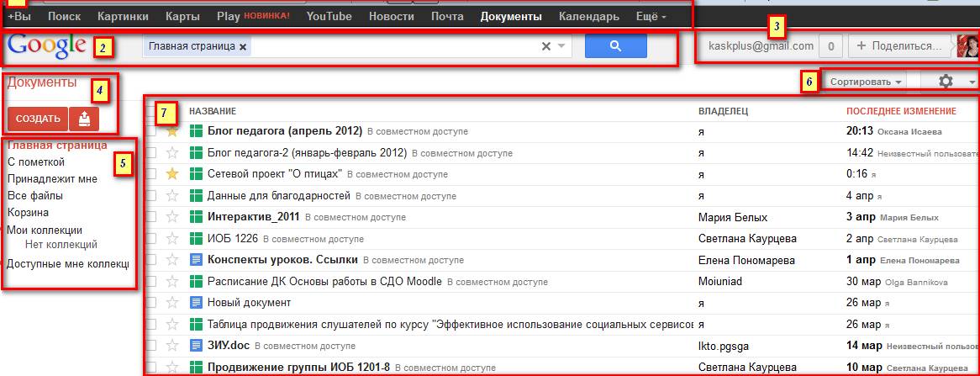Star the ИОБ 1226 document
980x376 pixels.
pos(172,238)
